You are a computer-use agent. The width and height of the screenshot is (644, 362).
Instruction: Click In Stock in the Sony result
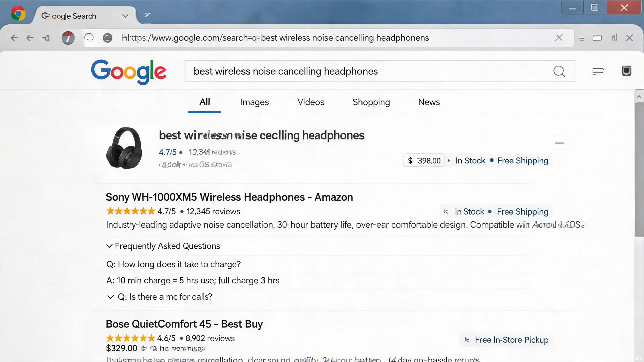point(469,212)
